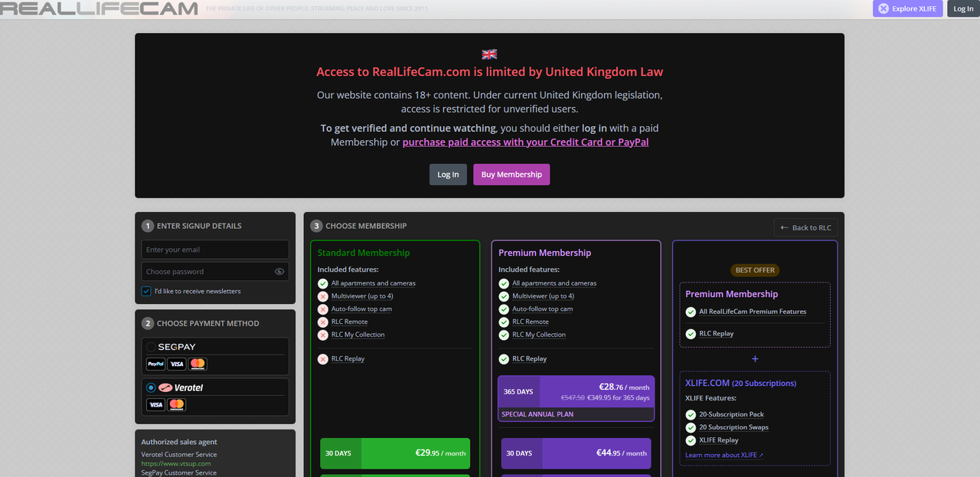Click All RealLifeCam Premium Features link
Viewport: 980px width, 477px height.
coord(753,312)
